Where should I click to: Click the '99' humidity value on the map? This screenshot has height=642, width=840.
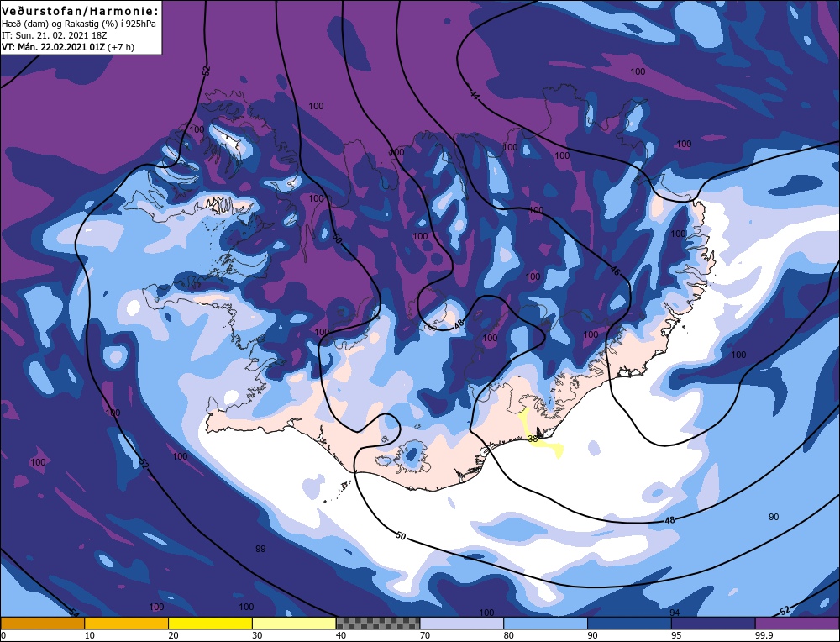(260, 549)
